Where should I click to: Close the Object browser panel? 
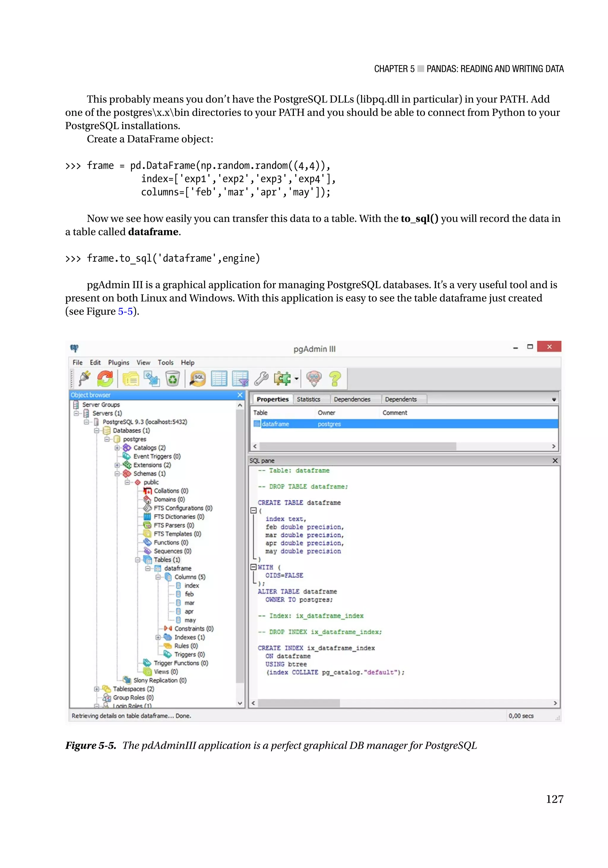(x=240, y=395)
